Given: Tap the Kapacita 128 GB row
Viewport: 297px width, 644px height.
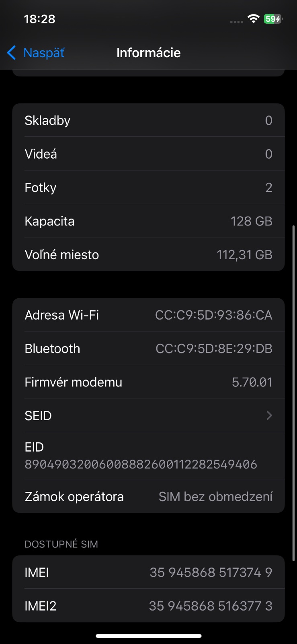Looking at the screenshot, I should tap(148, 221).
